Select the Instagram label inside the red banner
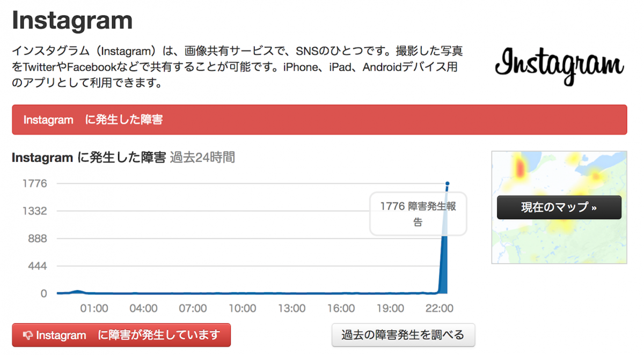Viewport: 644px width, 355px height. click(48, 120)
